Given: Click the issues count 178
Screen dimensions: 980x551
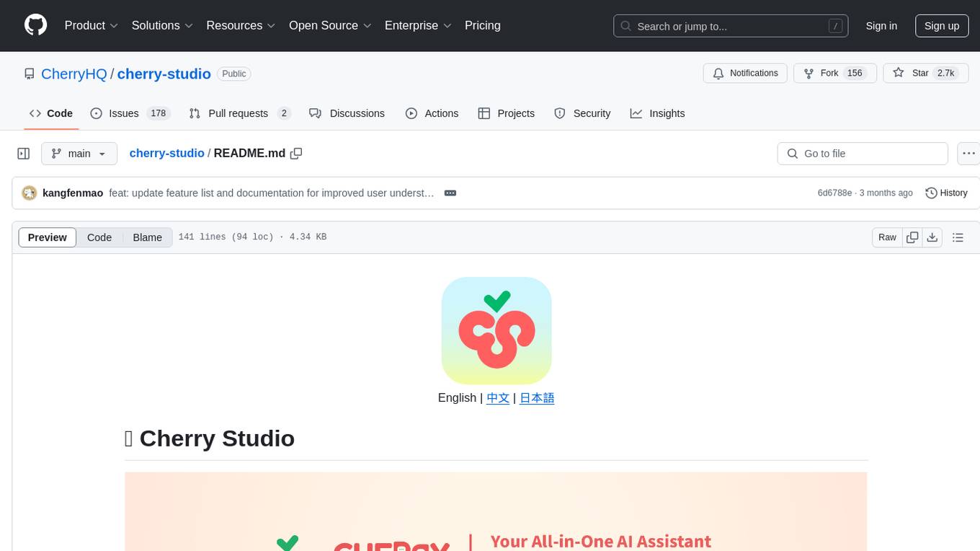Looking at the screenshot, I should pyautogui.click(x=158, y=113).
